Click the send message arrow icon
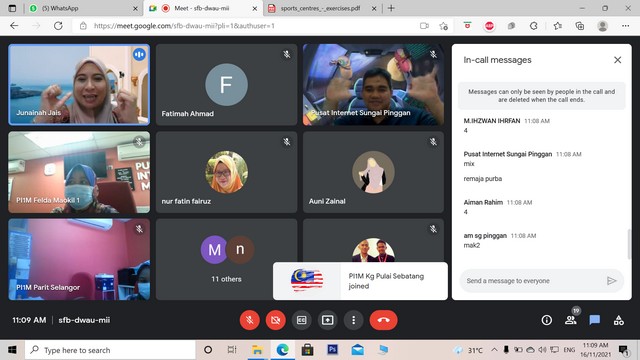 (611, 281)
